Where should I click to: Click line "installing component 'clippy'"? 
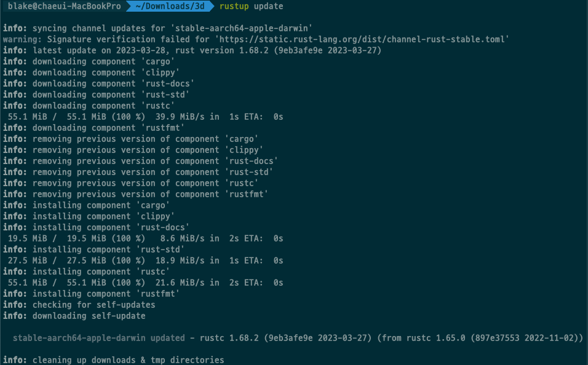click(89, 216)
